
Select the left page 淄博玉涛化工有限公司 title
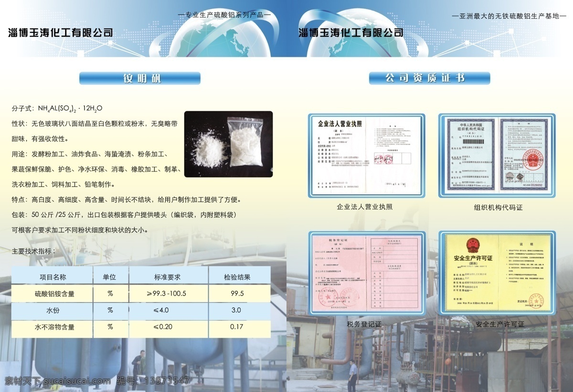point(61,33)
